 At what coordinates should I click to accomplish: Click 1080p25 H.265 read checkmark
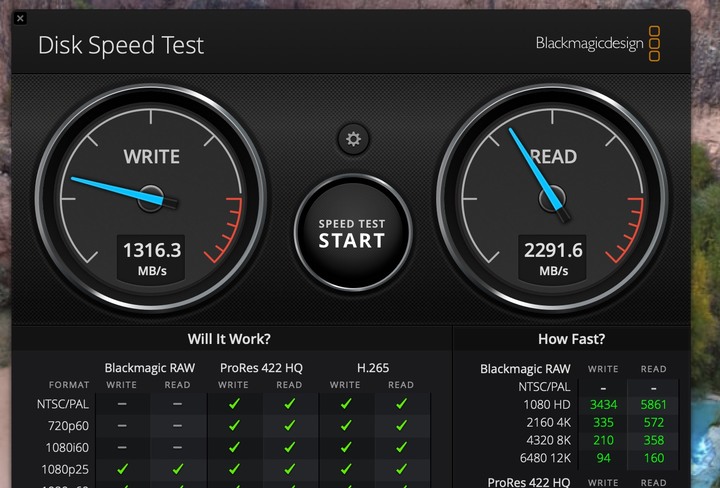(x=401, y=469)
